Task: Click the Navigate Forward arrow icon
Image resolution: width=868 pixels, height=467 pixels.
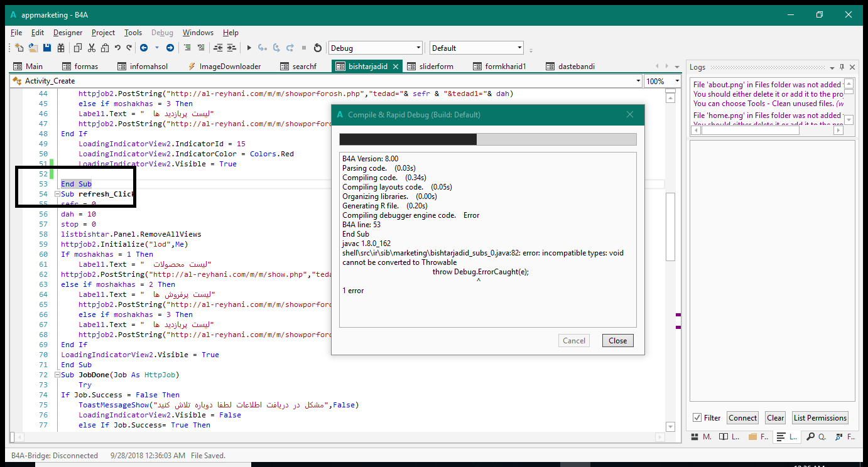Action: (170, 48)
